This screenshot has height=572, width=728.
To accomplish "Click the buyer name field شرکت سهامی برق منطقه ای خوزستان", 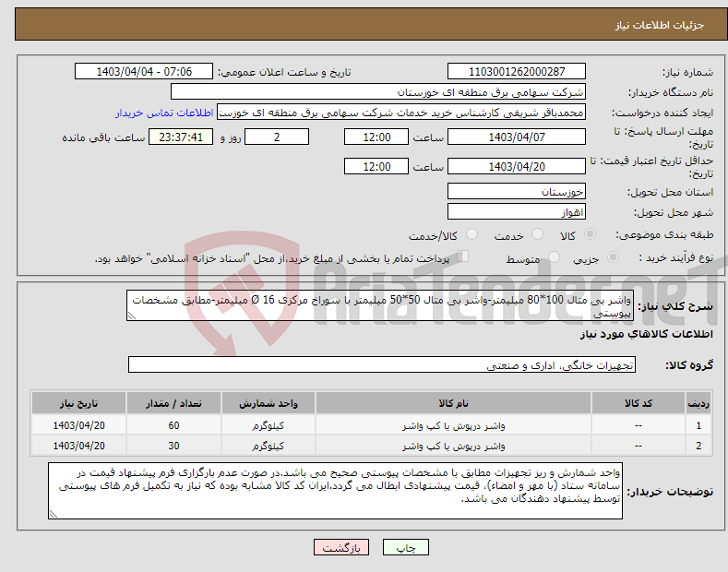I will pyautogui.click(x=378, y=92).
